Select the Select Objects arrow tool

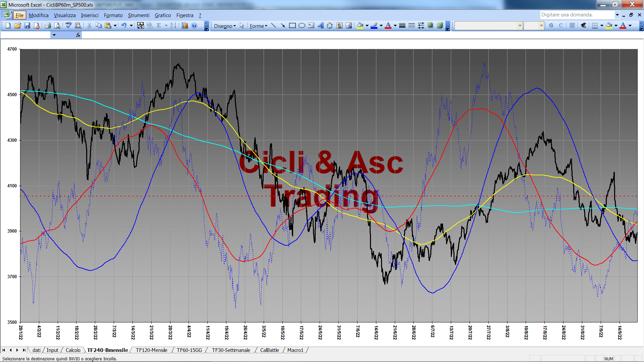click(242, 25)
